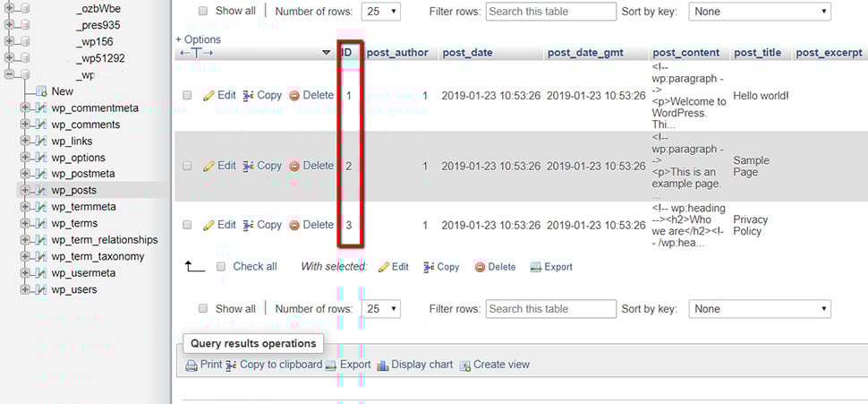Sort by the post_content column header

coord(685,53)
